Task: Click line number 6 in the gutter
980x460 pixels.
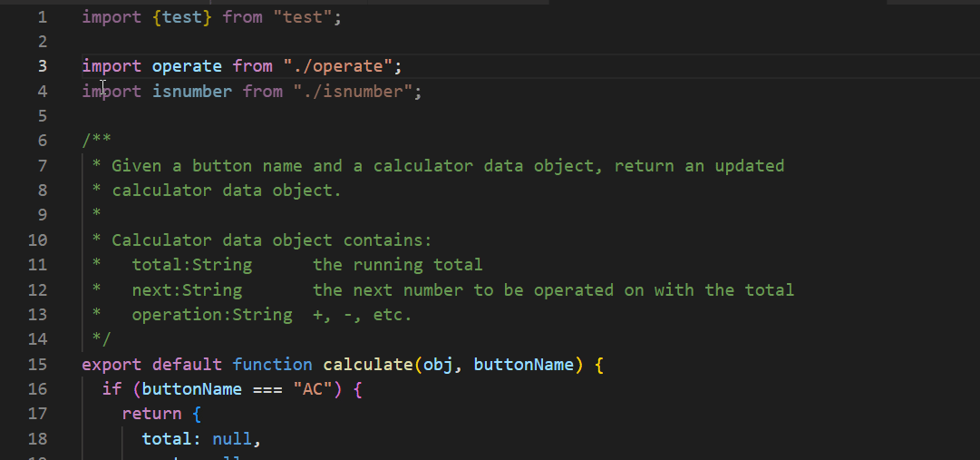Action: tap(42, 141)
